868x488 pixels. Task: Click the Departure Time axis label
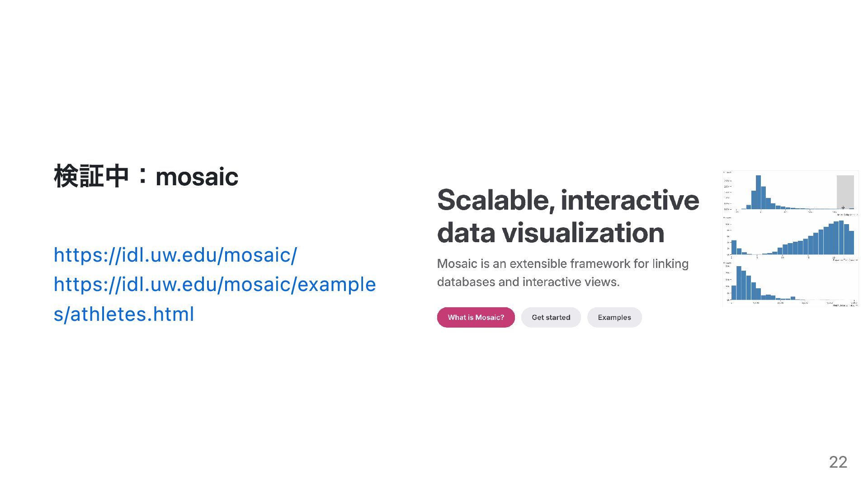845,260
